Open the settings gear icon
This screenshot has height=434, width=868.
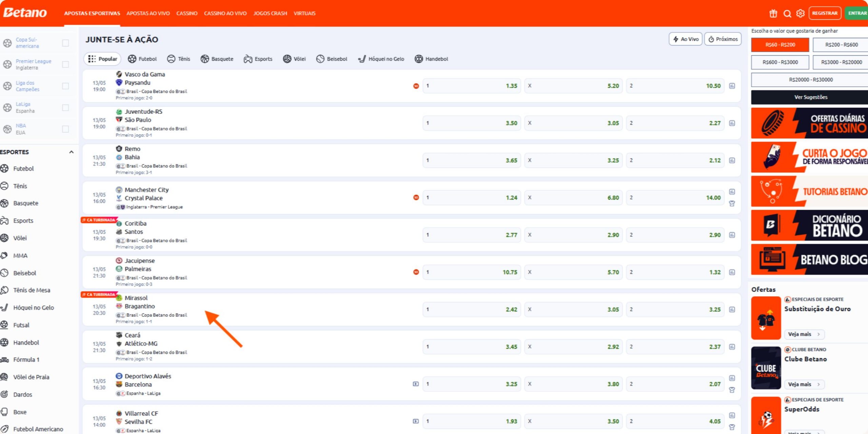click(801, 13)
